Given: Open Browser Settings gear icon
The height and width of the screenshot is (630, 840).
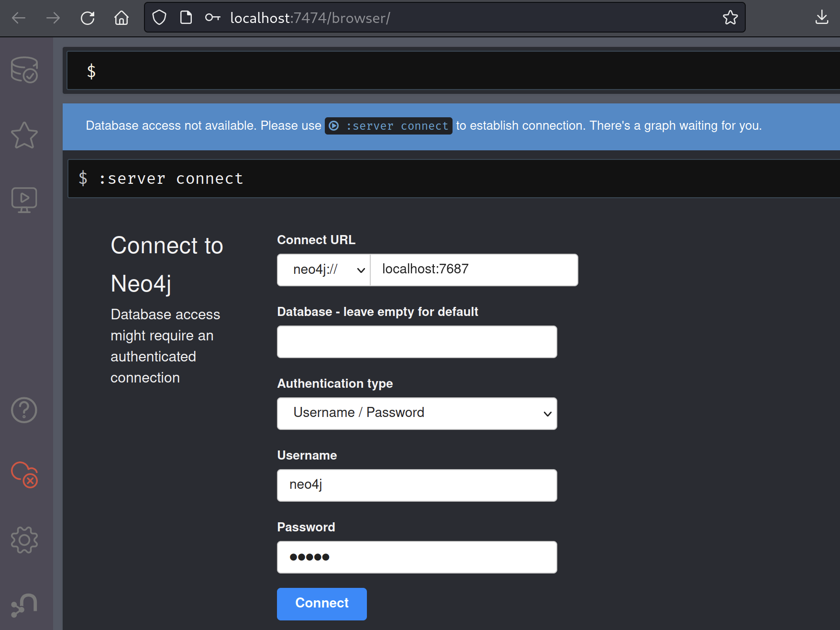Looking at the screenshot, I should (x=24, y=540).
